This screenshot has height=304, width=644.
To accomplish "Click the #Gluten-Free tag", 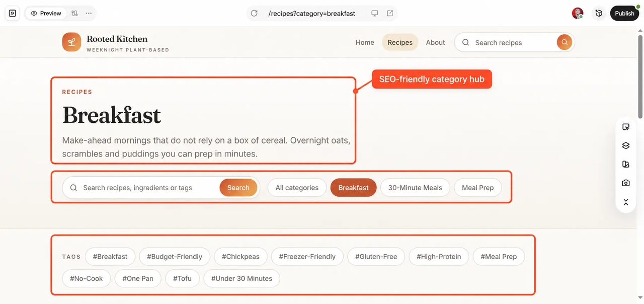I will tap(376, 256).
